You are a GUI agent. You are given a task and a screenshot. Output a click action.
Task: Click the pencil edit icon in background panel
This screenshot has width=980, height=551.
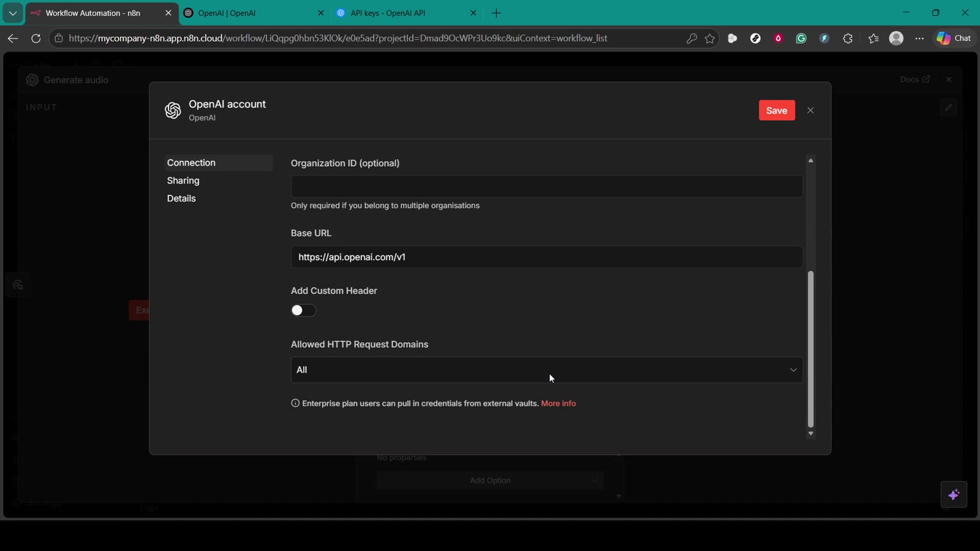pyautogui.click(x=948, y=107)
